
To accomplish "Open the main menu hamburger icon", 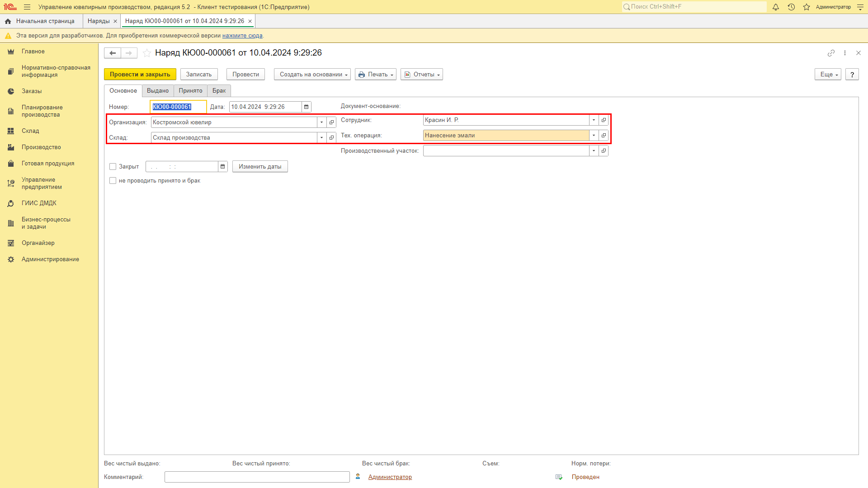I will (27, 7).
